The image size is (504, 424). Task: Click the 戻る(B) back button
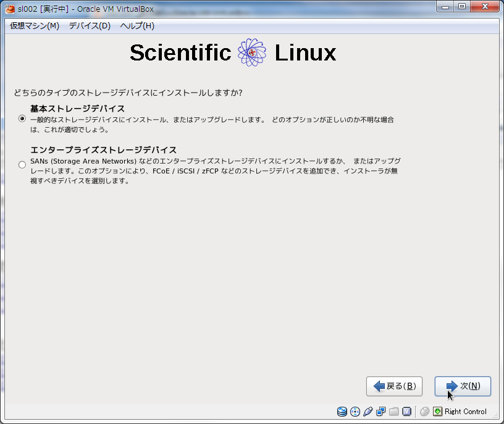395,386
